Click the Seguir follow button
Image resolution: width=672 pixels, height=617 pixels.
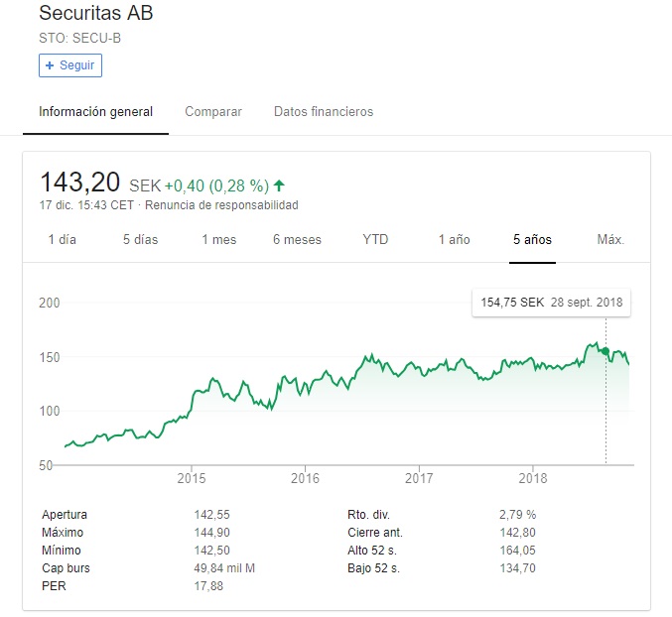point(70,65)
